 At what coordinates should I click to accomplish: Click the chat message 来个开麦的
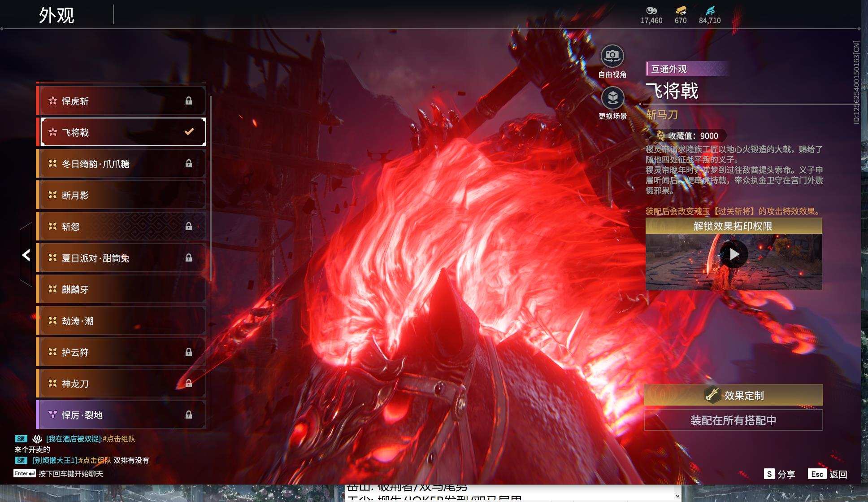(x=32, y=450)
